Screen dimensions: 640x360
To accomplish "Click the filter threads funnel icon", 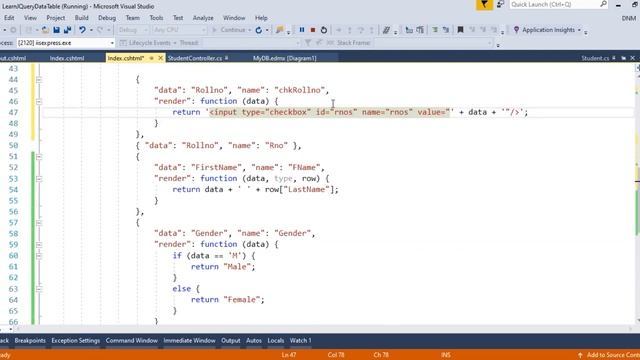I will [x=308, y=43].
